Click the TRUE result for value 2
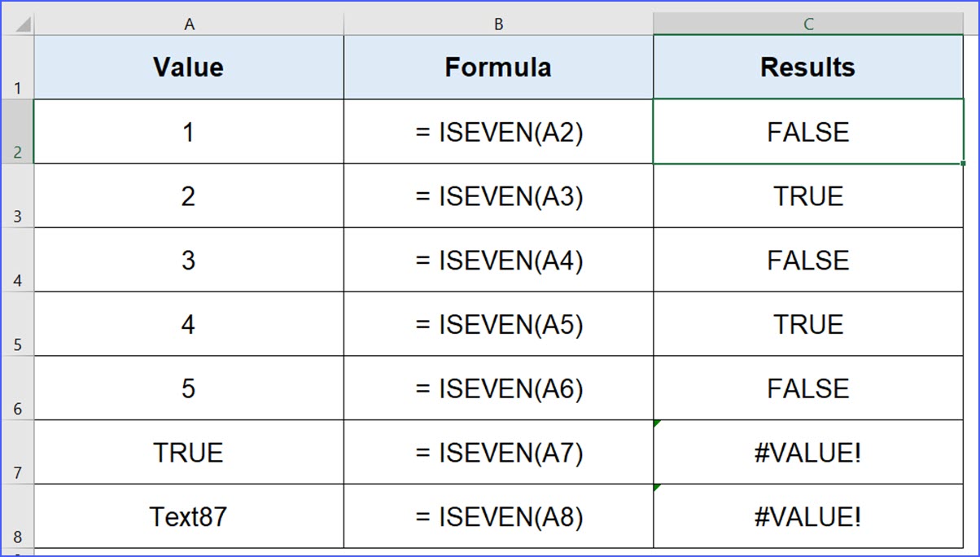This screenshot has height=557, width=980. tap(807, 195)
